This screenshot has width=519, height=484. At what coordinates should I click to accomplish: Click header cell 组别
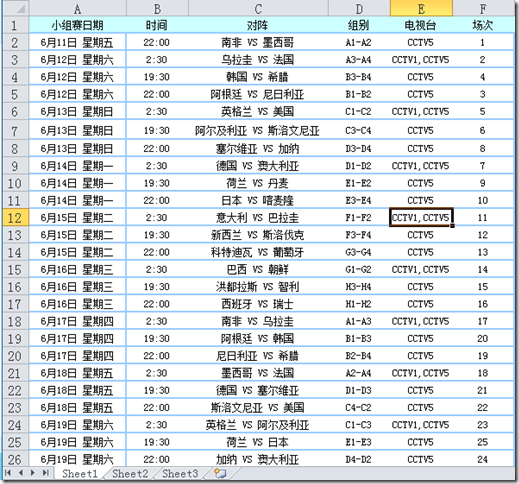(x=359, y=25)
